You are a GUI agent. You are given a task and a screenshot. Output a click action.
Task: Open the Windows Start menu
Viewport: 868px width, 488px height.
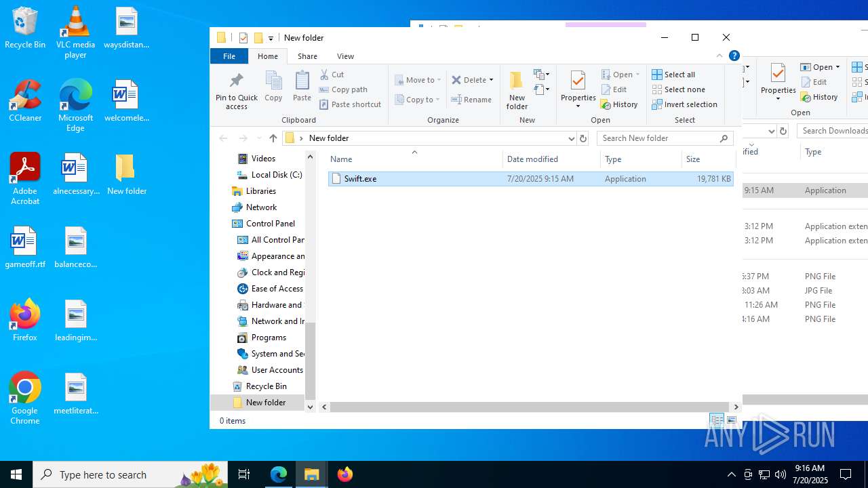pyautogui.click(x=16, y=474)
